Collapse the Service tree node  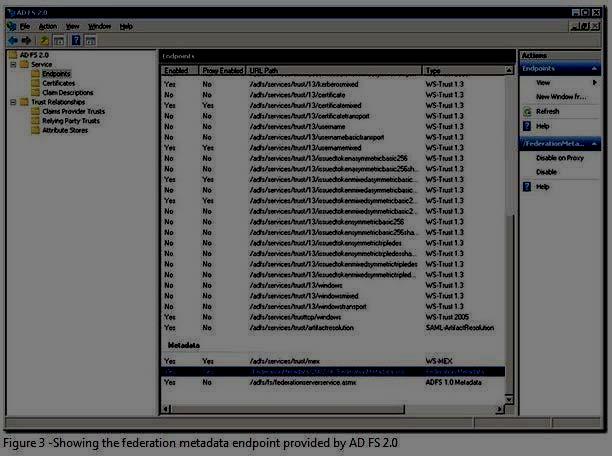[x=13, y=64]
